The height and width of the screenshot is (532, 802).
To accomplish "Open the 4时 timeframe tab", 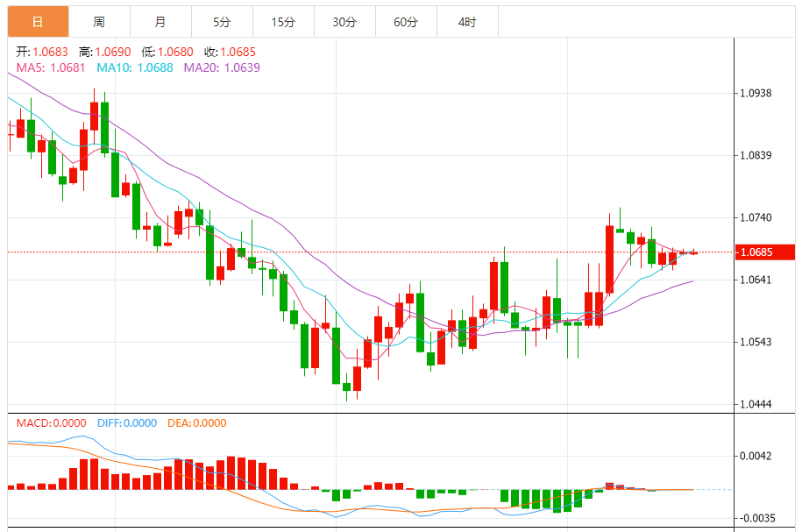I will (x=467, y=22).
